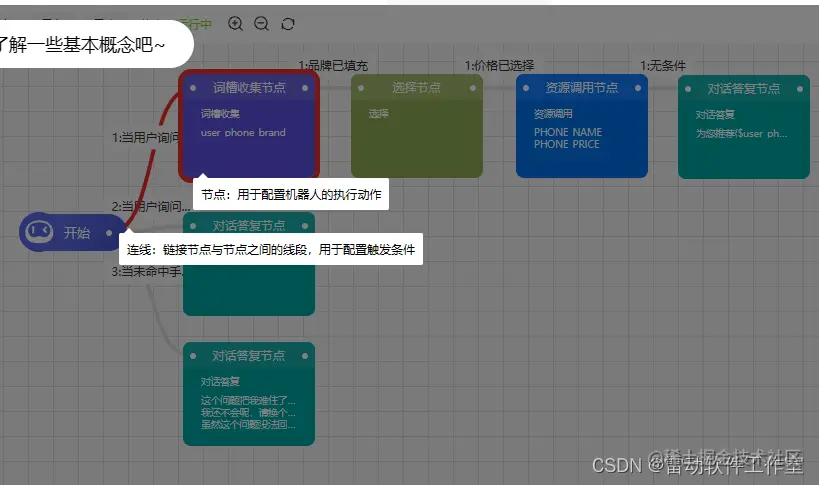The image size is (819, 485).
Task: Click the PHONE NAME resource text
Action: [x=568, y=132]
